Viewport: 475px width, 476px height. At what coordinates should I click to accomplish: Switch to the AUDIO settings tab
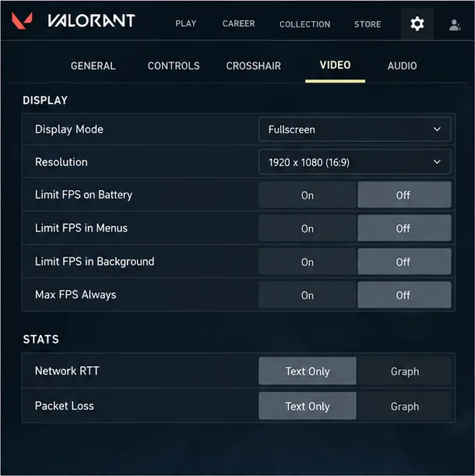click(x=402, y=65)
